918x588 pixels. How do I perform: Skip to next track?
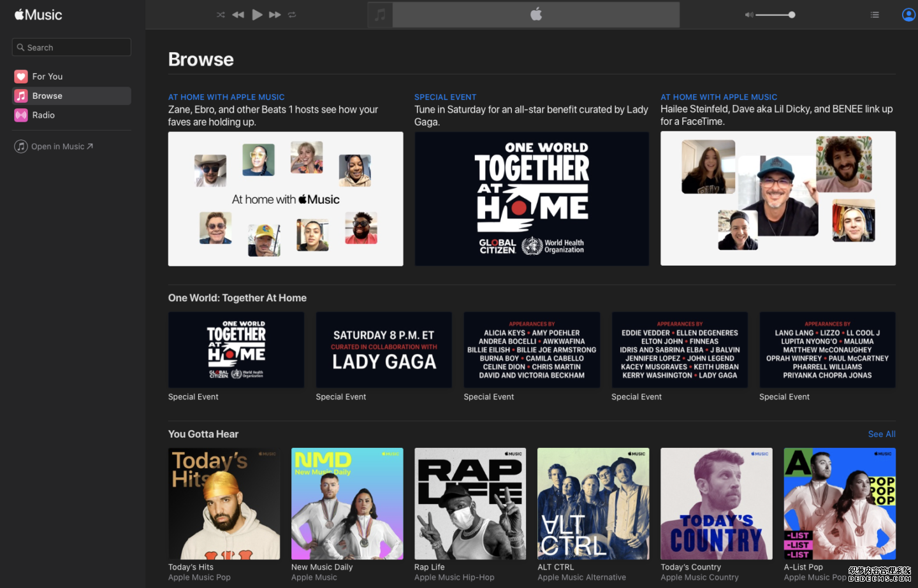pos(275,15)
